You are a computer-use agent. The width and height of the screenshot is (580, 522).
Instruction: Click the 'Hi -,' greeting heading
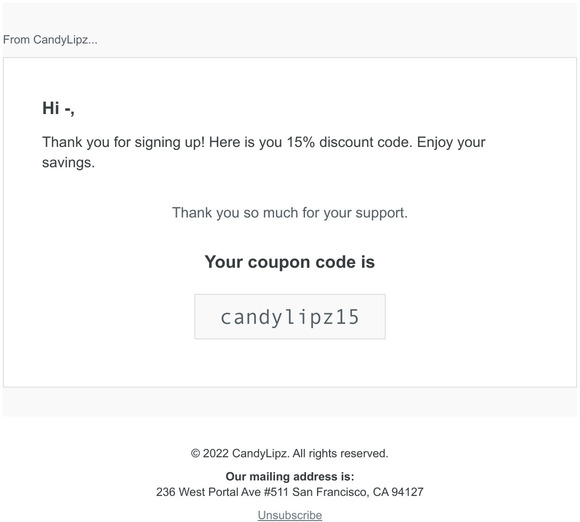click(58, 108)
